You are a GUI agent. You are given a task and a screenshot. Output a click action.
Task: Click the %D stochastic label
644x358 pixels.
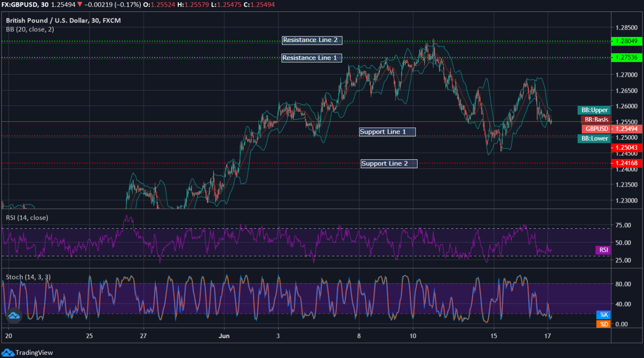604,324
